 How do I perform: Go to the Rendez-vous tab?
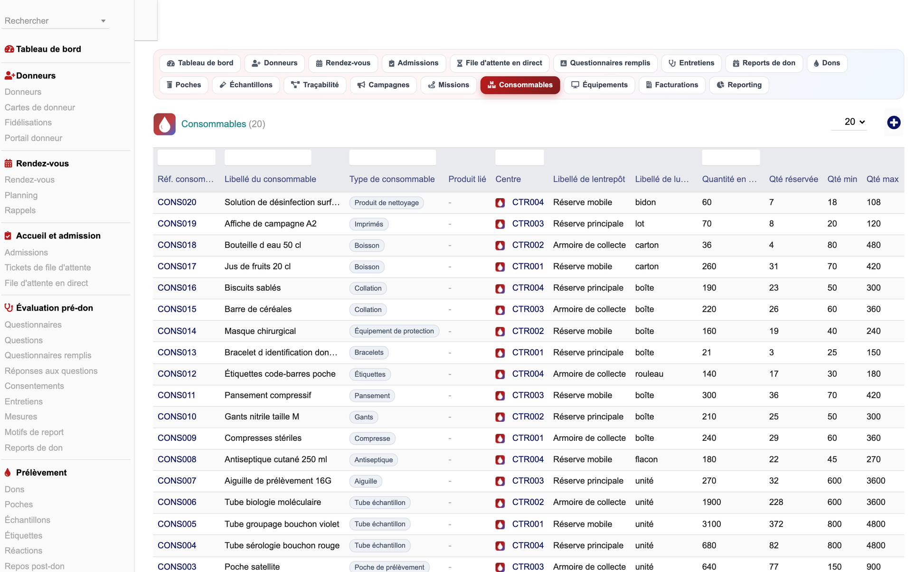[x=343, y=63]
